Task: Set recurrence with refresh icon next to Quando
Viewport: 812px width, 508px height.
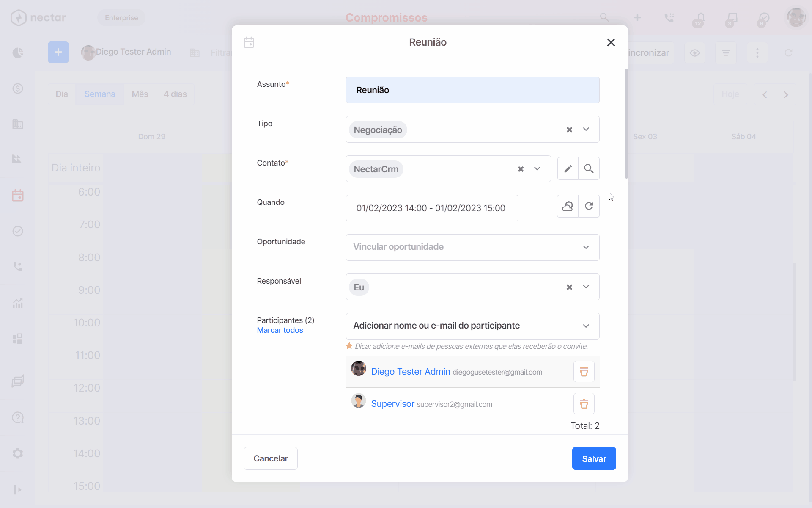Action: click(589, 206)
